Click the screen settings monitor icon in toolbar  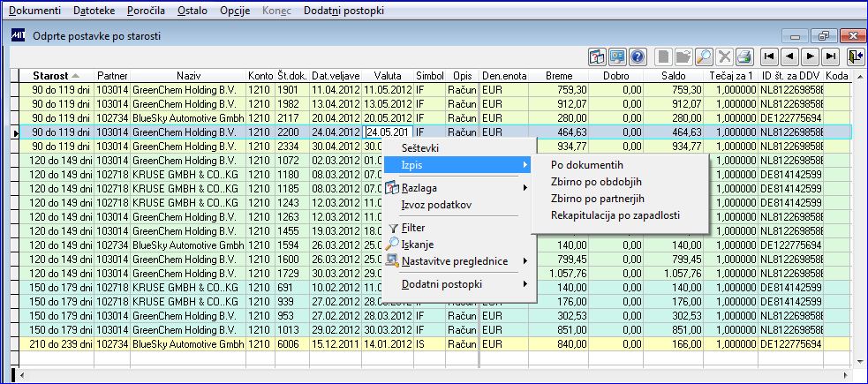pyautogui.click(x=618, y=56)
